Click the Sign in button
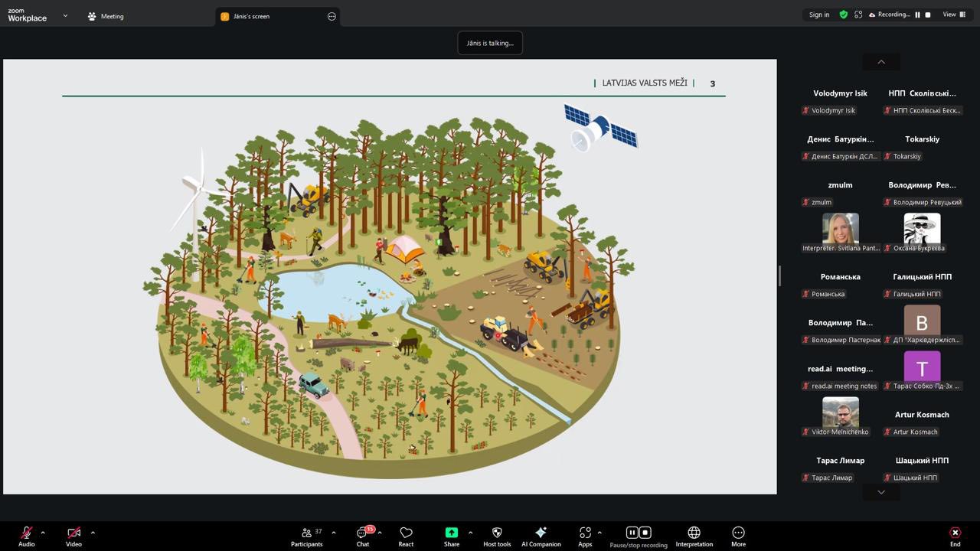The image size is (980, 551). (x=818, y=15)
